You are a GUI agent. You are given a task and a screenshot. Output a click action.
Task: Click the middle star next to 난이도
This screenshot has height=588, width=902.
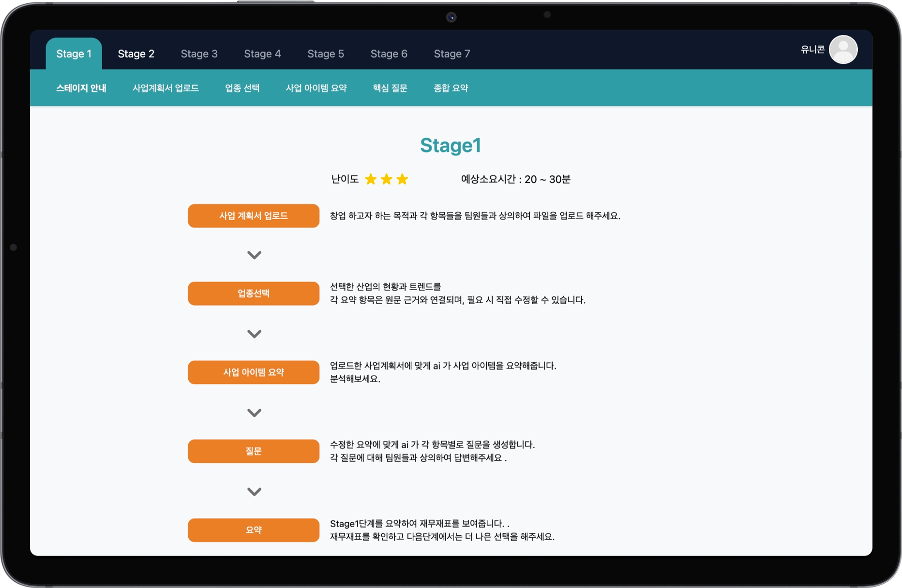[x=386, y=179]
